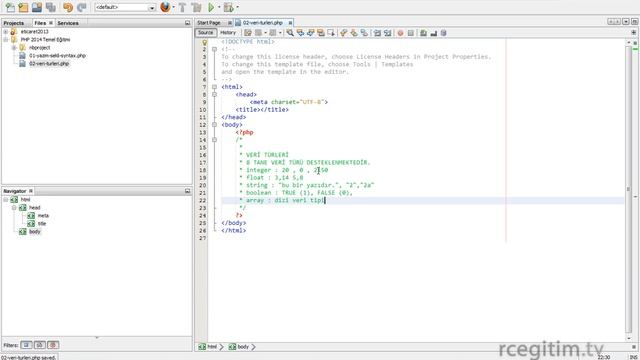Close the 02-veri-turleri.php editor tab
Screen dimensions: 640x360
click(x=290, y=23)
